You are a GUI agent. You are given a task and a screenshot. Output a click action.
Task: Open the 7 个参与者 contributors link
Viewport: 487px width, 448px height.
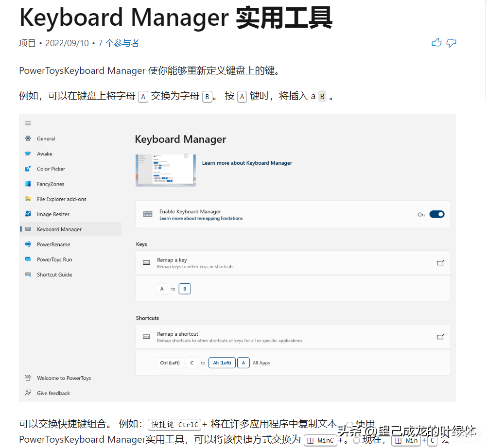pos(119,43)
